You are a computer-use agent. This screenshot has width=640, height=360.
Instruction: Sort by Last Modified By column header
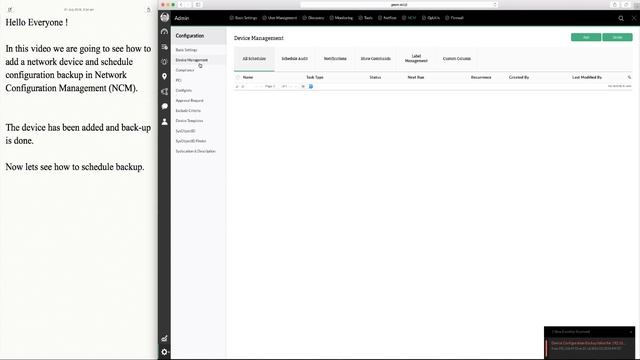(x=587, y=77)
